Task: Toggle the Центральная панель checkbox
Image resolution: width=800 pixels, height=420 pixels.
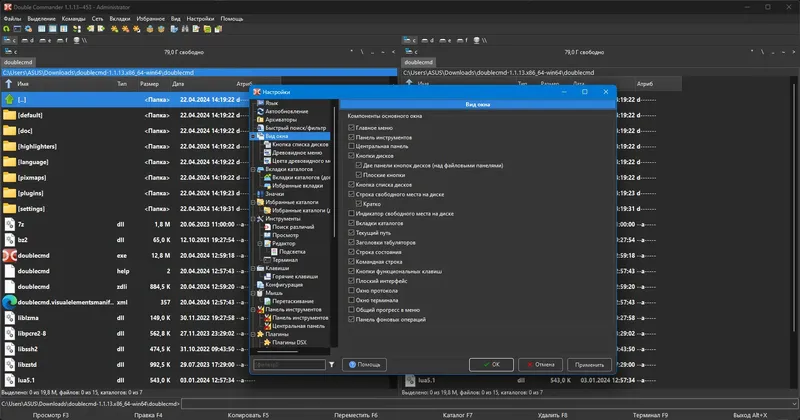Action: pos(351,147)
